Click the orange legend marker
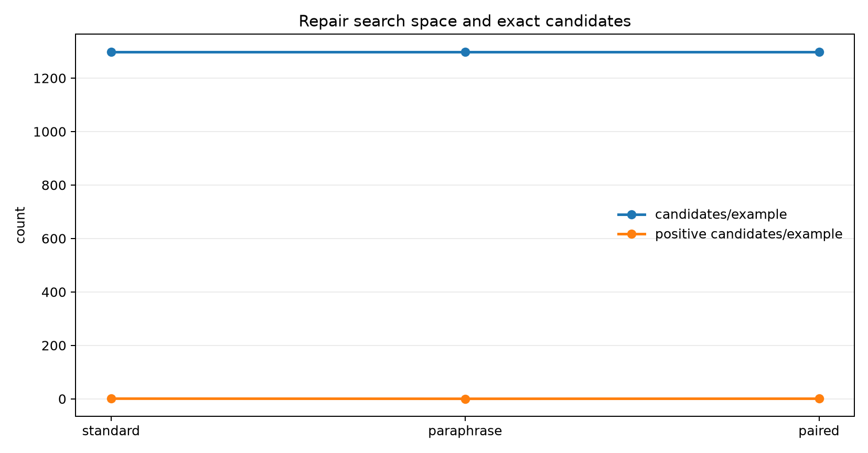Screen dimensions: 868x453 point(631,234)
